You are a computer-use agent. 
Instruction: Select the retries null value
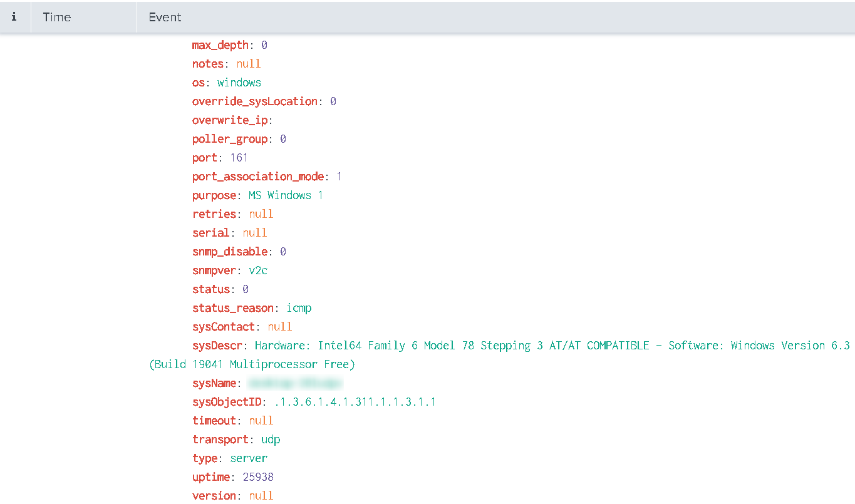coord(261,213)
